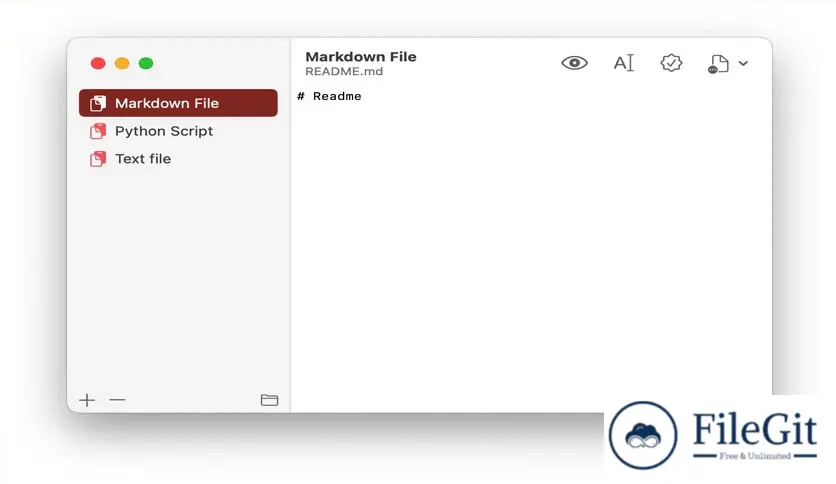Remove selected template with minus button
Image resolution: width=836 pixels, height=484 pixels.
pyautogui.click(x=117, y=400)
